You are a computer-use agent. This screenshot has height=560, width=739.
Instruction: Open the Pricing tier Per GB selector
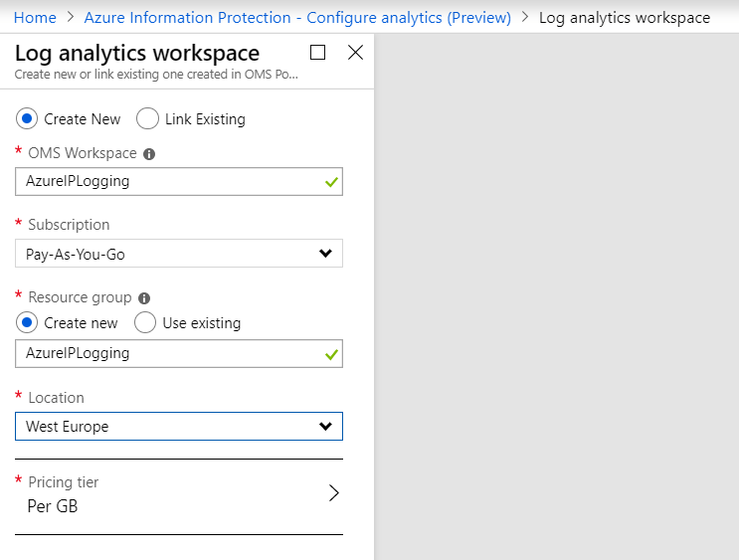[179, 494]
